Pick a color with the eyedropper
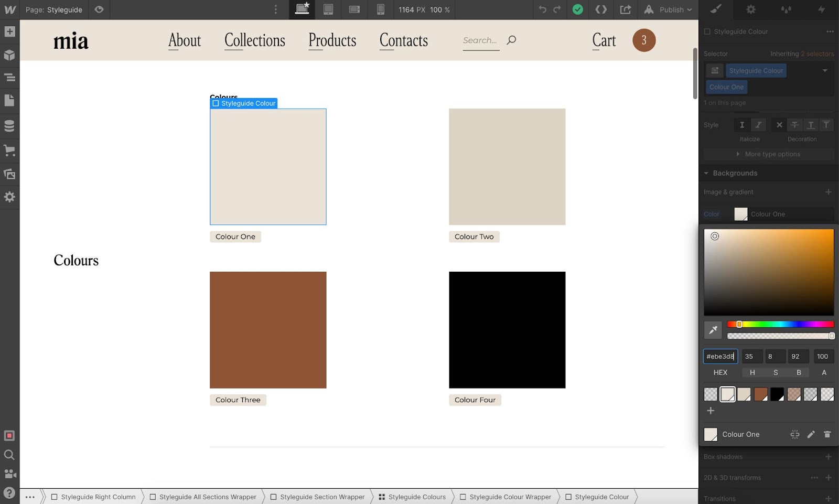The width and height of the screenshot is (839, 504). (713, 330)
